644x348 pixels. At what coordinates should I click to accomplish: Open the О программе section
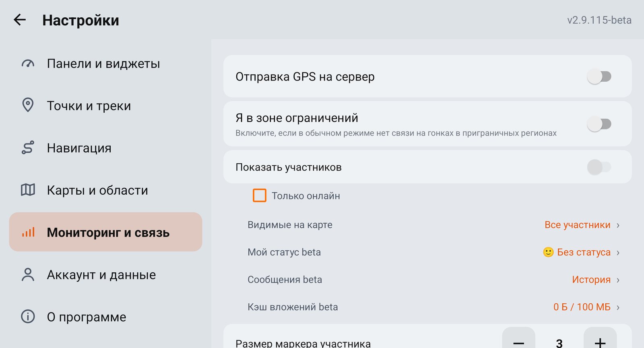tap(105, 317)
